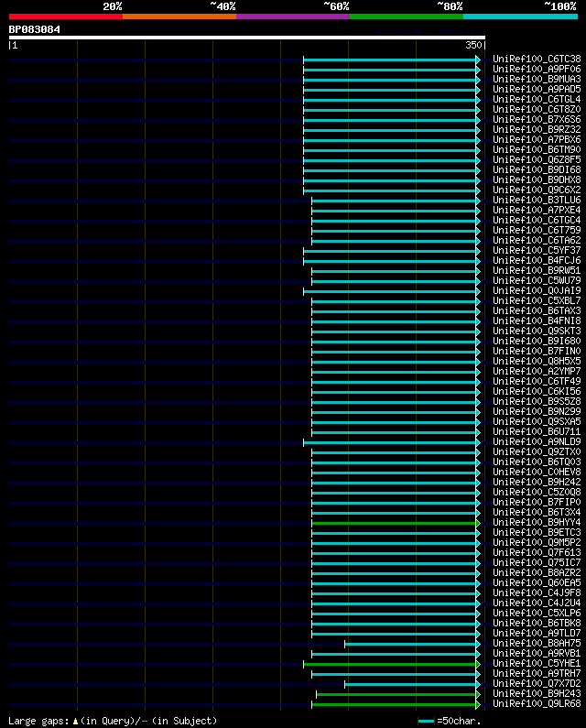Select hit label UniRef100_Q7X7D2
586x728 pixels.
[x=537, y=683]
